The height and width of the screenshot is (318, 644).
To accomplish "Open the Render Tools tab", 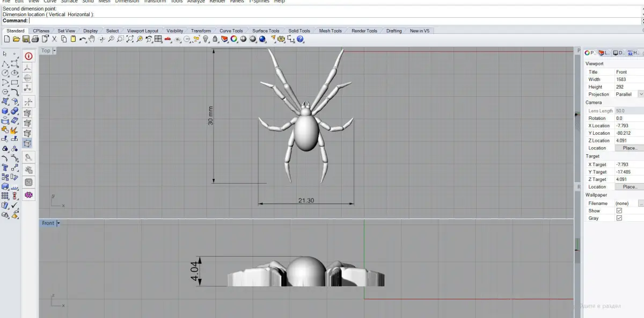I will (x=364, y=31).
